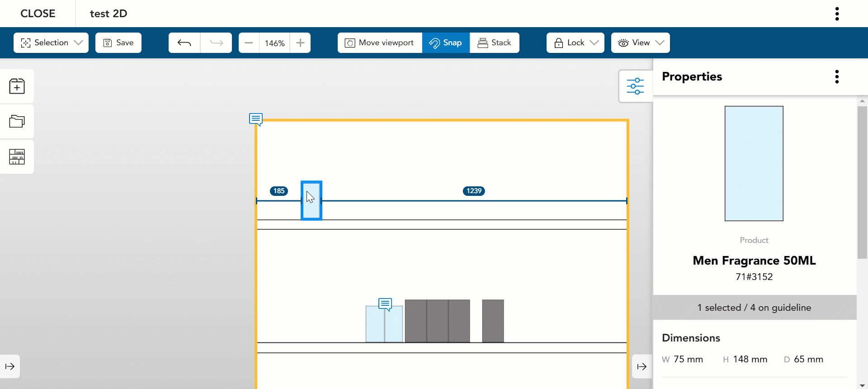Select the left light blue product on lower shelf
The height and width of the screenshot is (389, 868).
click(x=375, y=324)
